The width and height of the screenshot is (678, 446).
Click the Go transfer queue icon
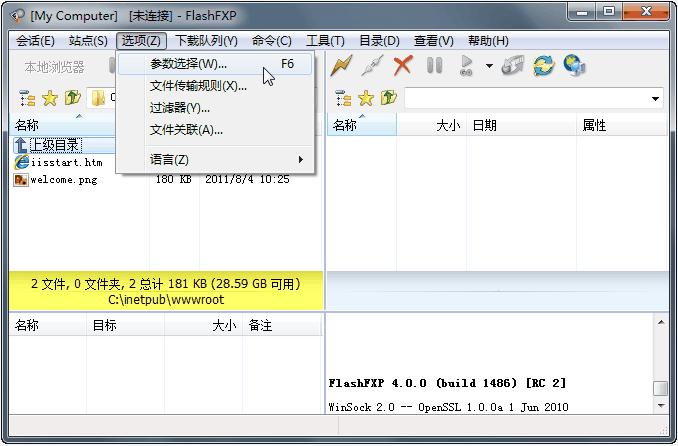pos(465,66)
